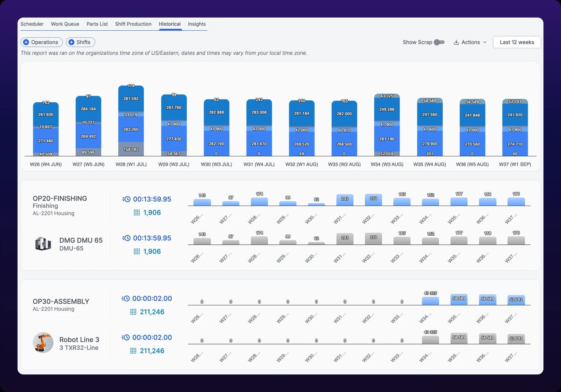Viewport: 561px width, 392px height.
Task: Click the gray 158 782 segment in W28 bar
Action: [x=131, y=149]
